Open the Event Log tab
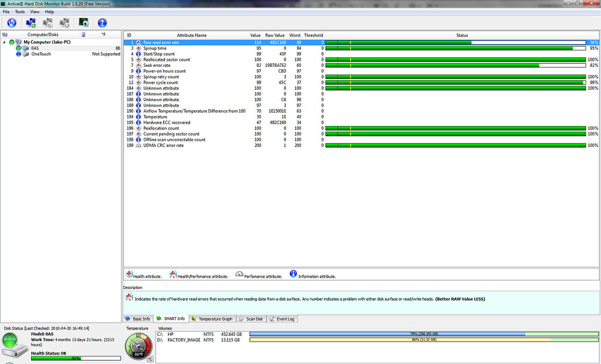The image size is (601, 364). (x=282, y=319)
